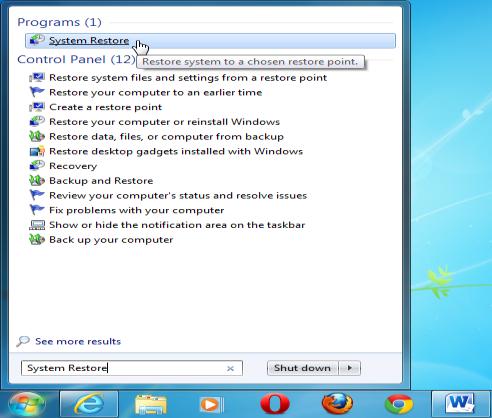Click the Windows Start orb
The height and width of the screenshot is (418, 492).
tap(27, 404)
